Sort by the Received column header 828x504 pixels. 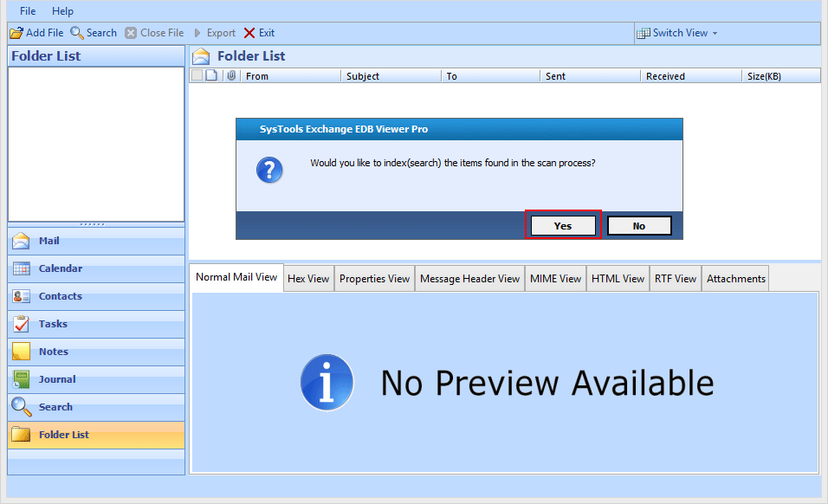691,76
